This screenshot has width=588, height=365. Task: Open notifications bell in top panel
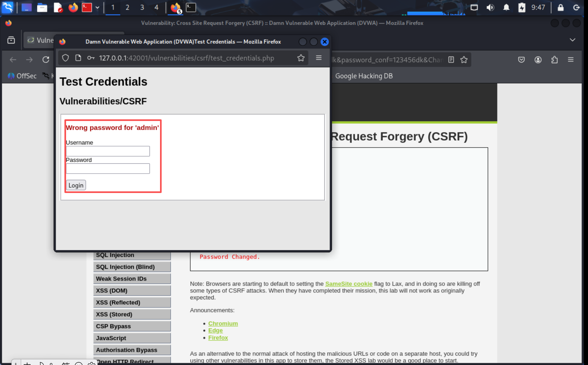(x=506, y=8)
